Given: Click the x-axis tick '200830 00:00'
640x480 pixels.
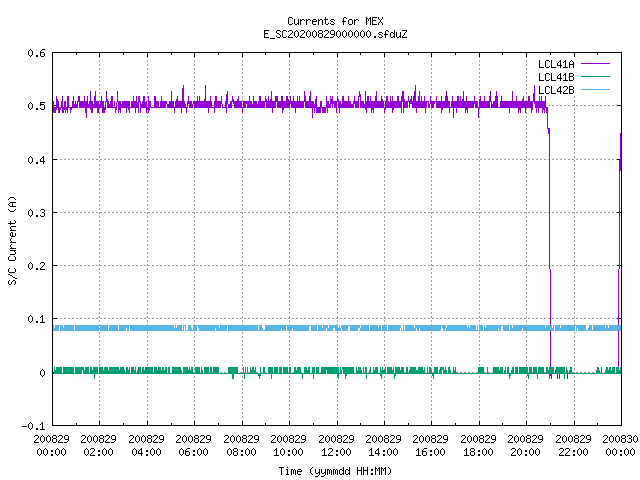Looking at the screenshot, I should (620, 445).
